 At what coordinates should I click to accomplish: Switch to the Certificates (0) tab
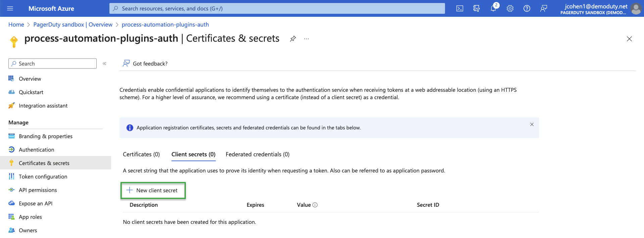(141, 154)
